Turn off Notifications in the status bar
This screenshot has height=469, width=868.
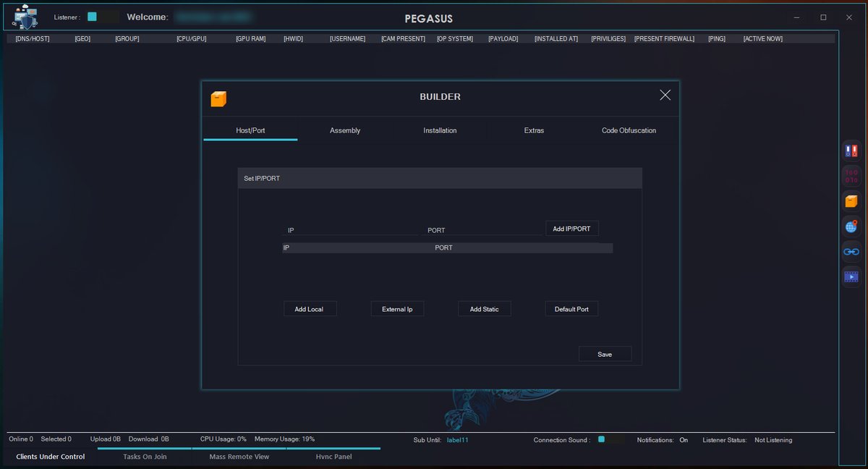pyautogui.click(x=684, y=439)
